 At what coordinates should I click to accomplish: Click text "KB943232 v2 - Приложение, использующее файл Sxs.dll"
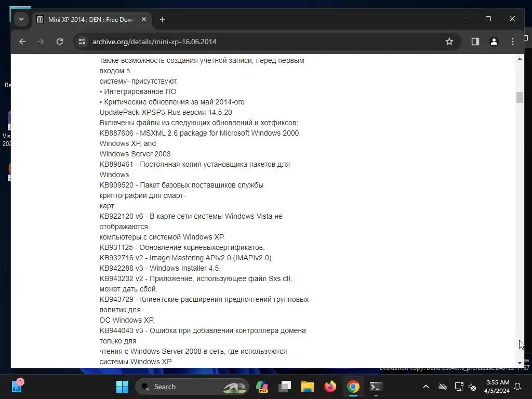click(x=195, y=278)
